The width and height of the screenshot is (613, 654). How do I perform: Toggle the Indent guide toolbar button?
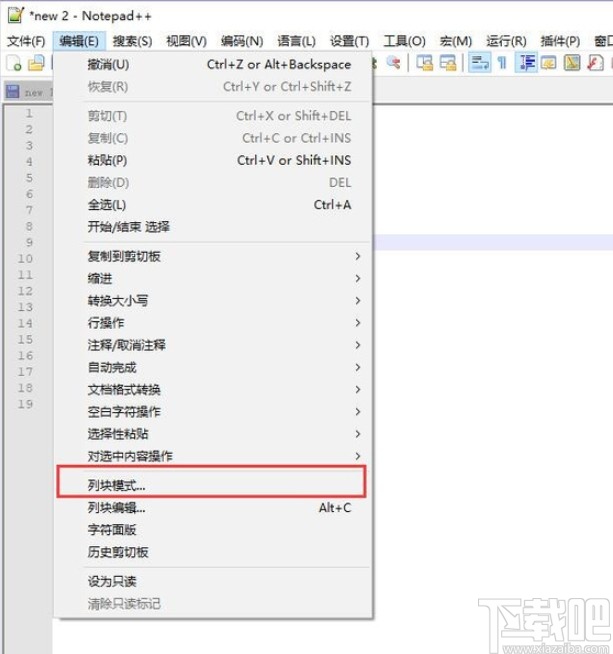coord(526,63)
